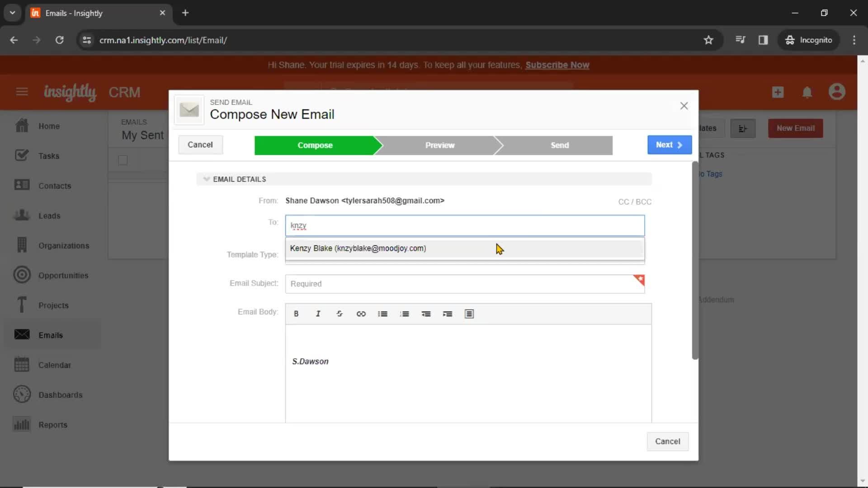Image resolution: width=868 pixels, height=488 pixels.
Task: Click the Italic formatting icon
Action: pos(318,314)
